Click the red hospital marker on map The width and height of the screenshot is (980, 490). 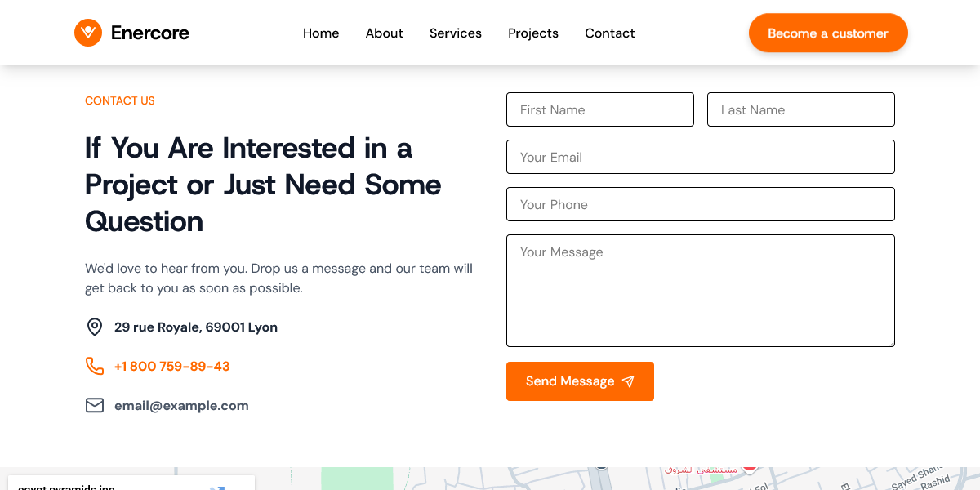749,466
